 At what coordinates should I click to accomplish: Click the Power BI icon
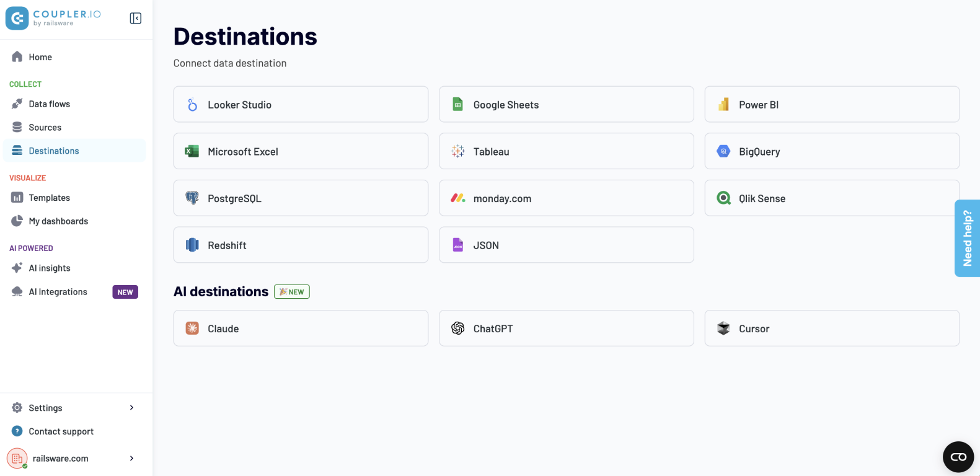[x=723, y=105]
